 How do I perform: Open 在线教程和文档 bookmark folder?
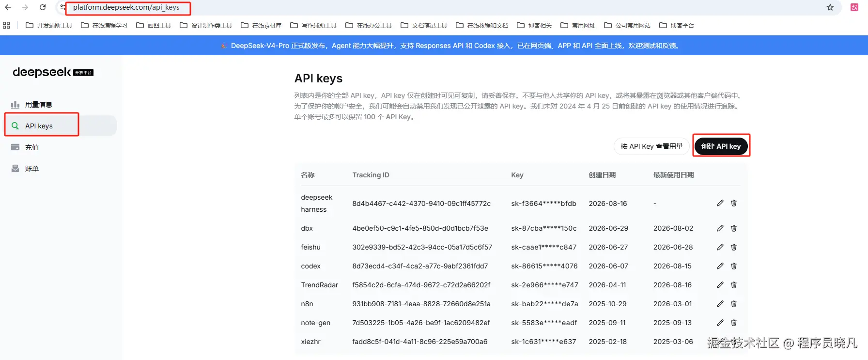click(482, 25)
